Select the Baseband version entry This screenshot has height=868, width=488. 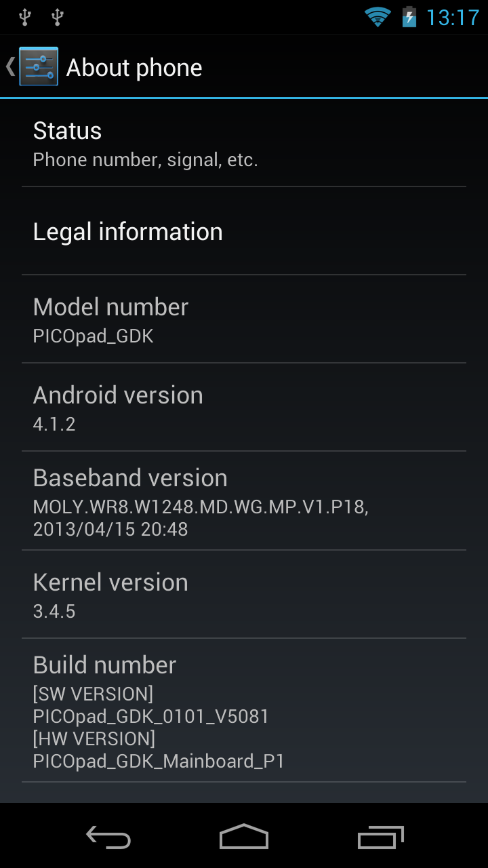coord(244,501)
